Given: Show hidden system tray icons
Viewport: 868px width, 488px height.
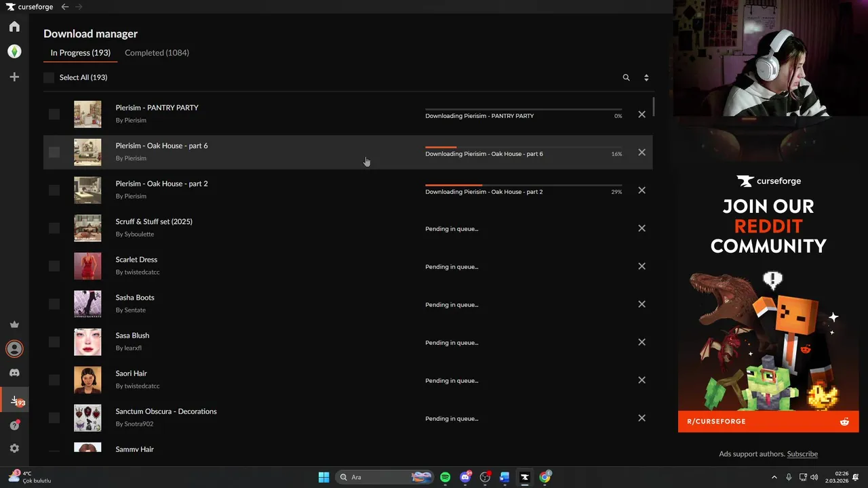Looking at the screenshot, I should [774, 477].
